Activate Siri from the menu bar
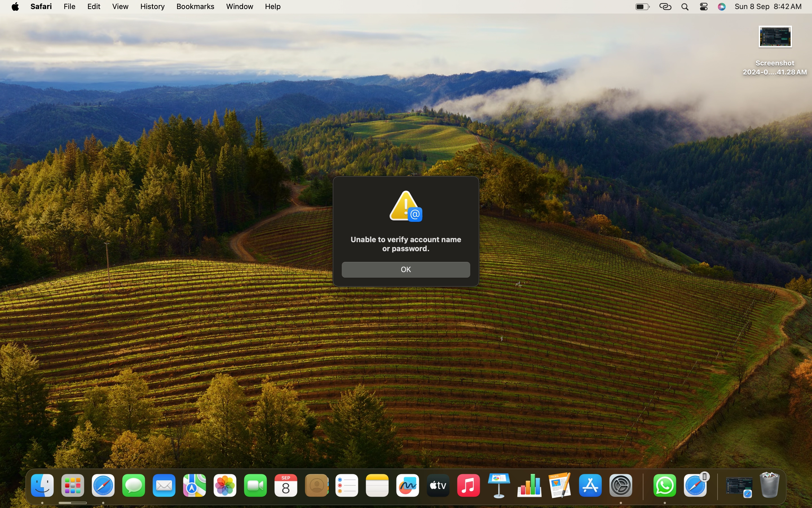This screenshot has width=812, height=508. [722, 7]
